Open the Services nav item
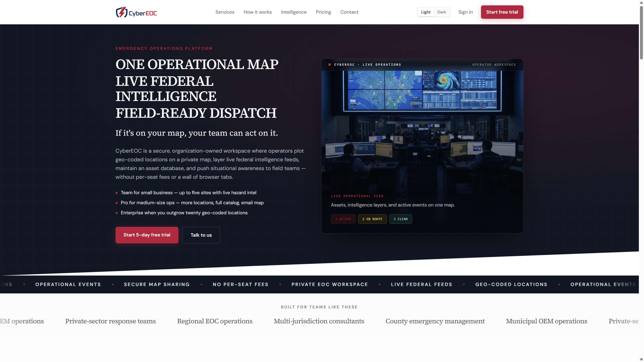The height and width of the screenshot is (362, 644). pyautogui.click(x=225, y=12)
